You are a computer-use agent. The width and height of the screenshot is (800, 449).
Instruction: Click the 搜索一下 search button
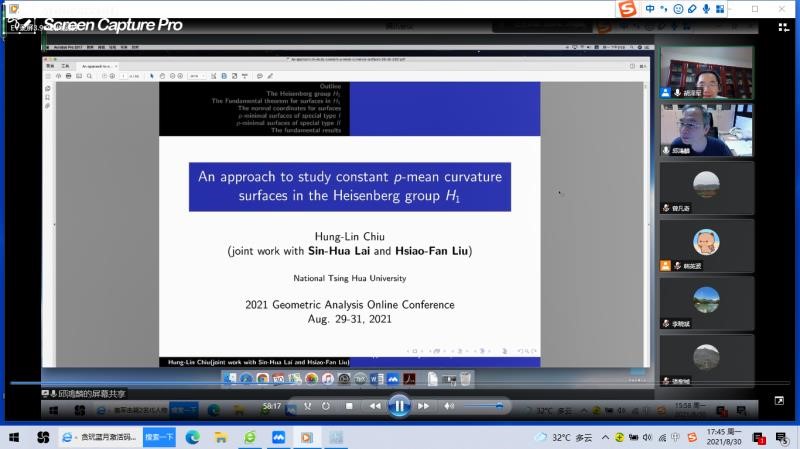pos(159,437)
